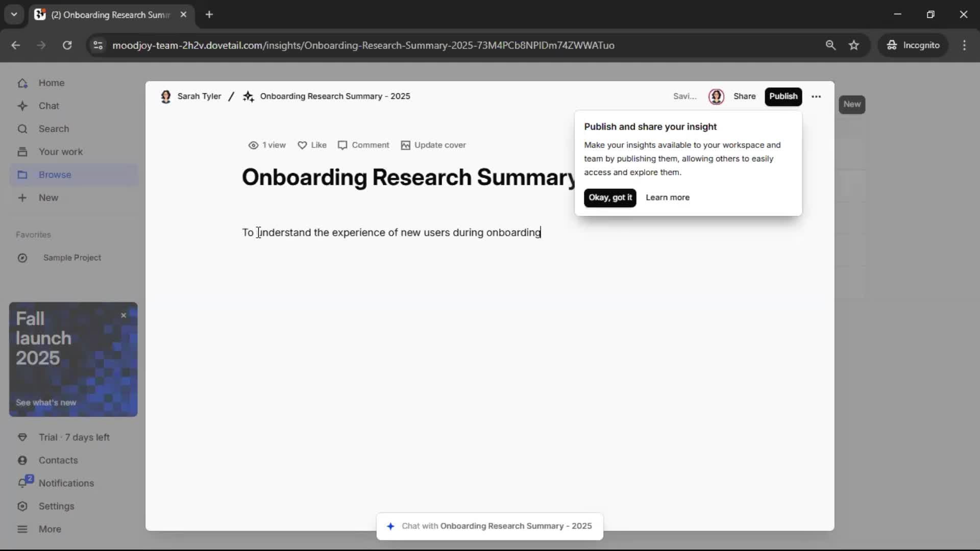Open the browser tab search dropdown
Screen dimensions: 980x551
pyautogui.click(x=14, y=15)
